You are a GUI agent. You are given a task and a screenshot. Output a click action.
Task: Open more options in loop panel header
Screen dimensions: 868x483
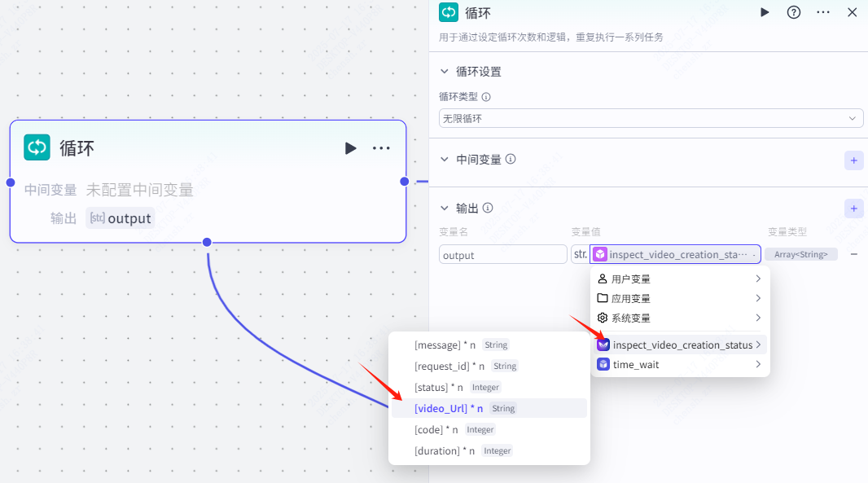pyautogui.click(x=823, y=12)
